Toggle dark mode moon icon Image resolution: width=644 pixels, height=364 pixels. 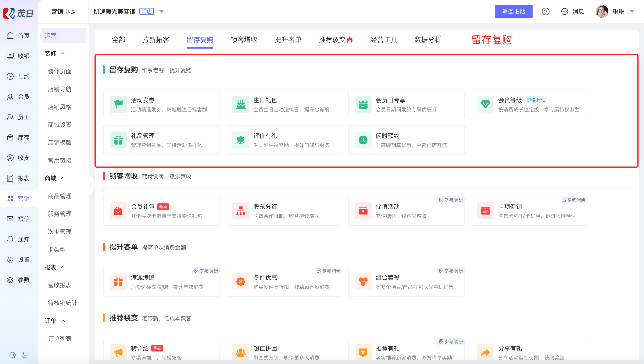click(x=25, y=355)
